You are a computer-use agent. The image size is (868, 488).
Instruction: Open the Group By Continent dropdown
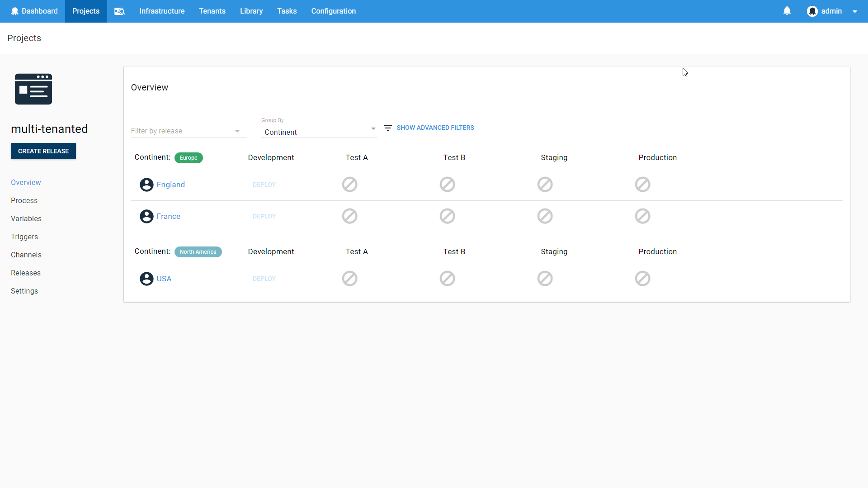(319, 132)
